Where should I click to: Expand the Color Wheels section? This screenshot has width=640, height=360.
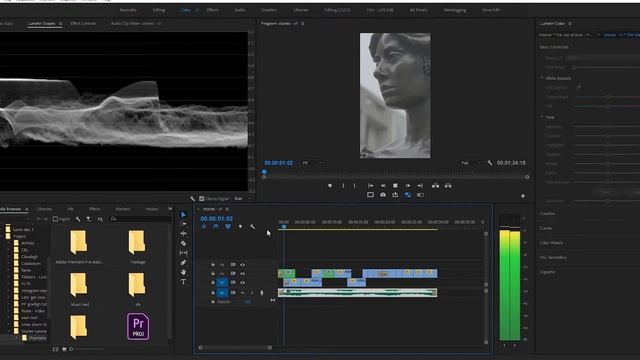point(551,243)
